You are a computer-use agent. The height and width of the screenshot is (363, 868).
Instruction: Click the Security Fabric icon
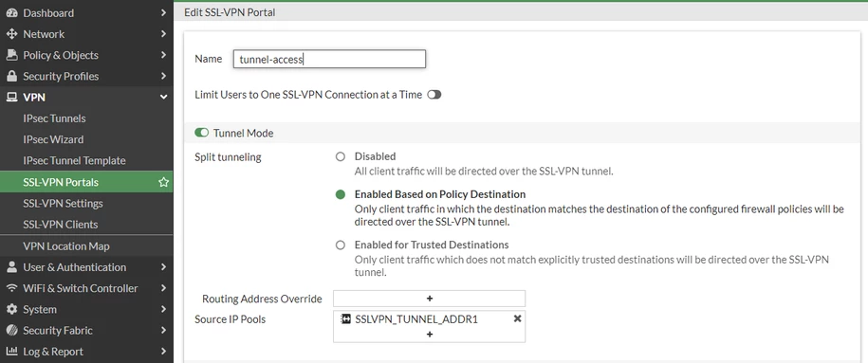click(11, 331)
